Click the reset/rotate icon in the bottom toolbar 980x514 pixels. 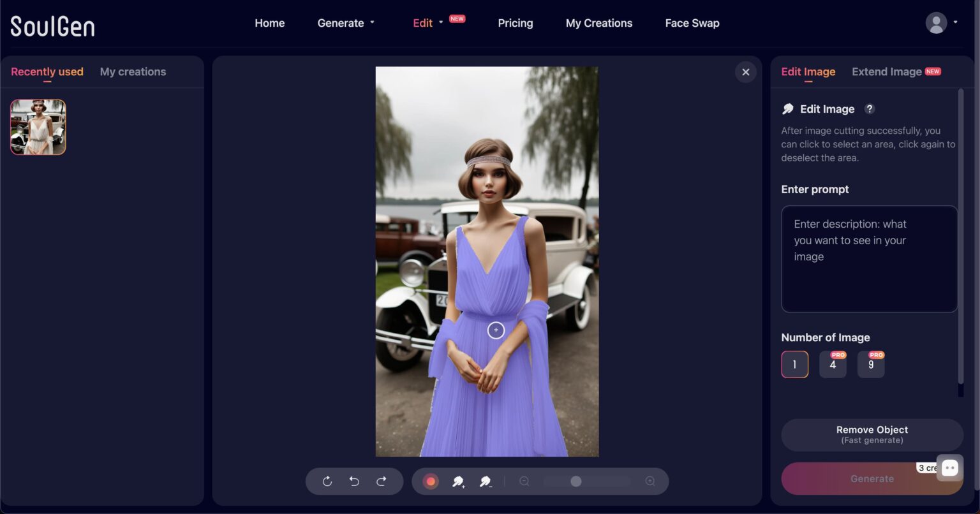click(328, 481)
